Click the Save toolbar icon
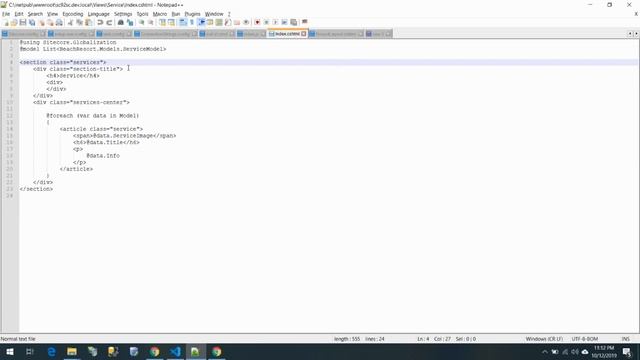Screen dimensions: 640x360 point(23,22)
